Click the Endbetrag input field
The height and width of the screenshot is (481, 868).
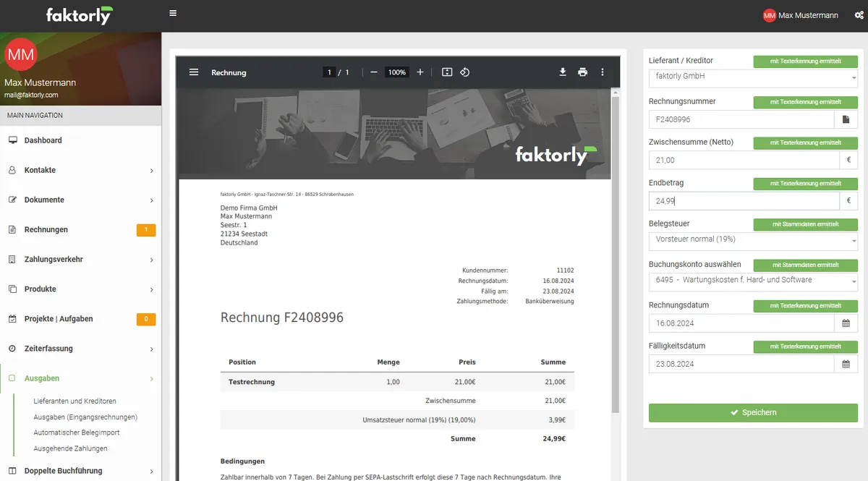744,200
